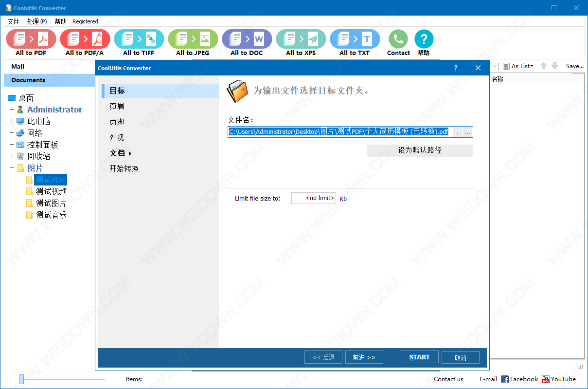Expand the 此电脑 tree node
Image resolution: width=588 pixels, height=389 pixels.
tap(12, 121)
